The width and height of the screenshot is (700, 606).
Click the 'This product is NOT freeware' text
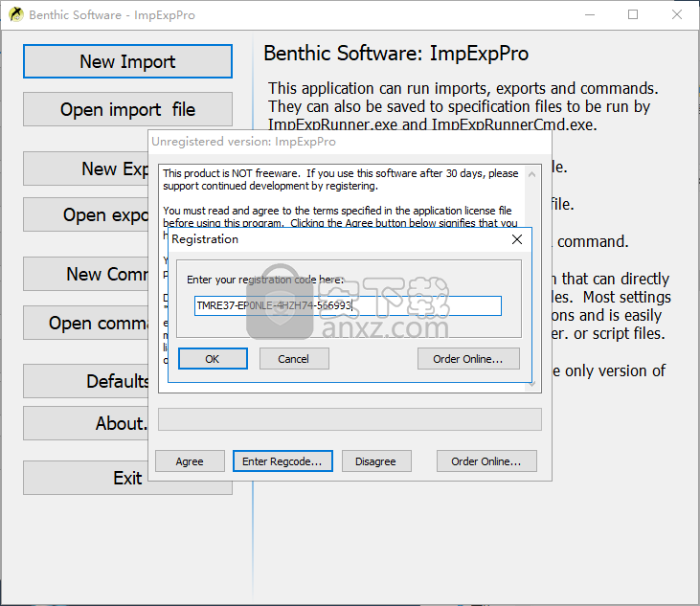231,173
